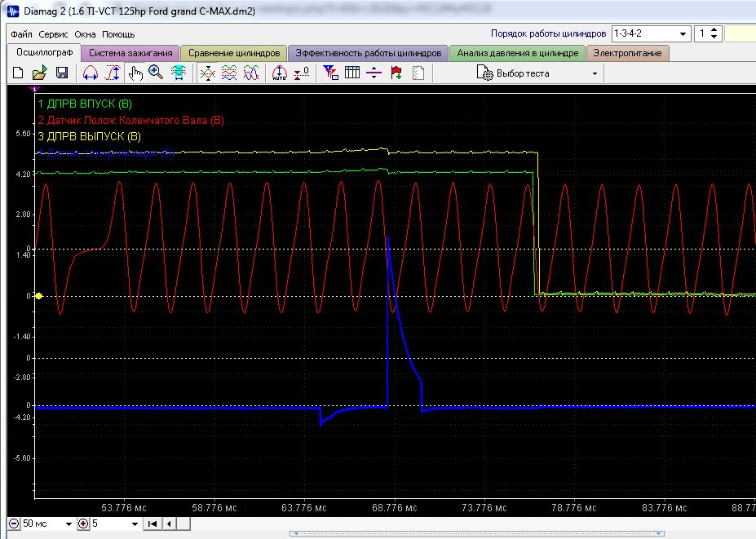Click the blank button after step-back arrow
Viewport: 756px width, 539px height.
(x=183, y=524)
